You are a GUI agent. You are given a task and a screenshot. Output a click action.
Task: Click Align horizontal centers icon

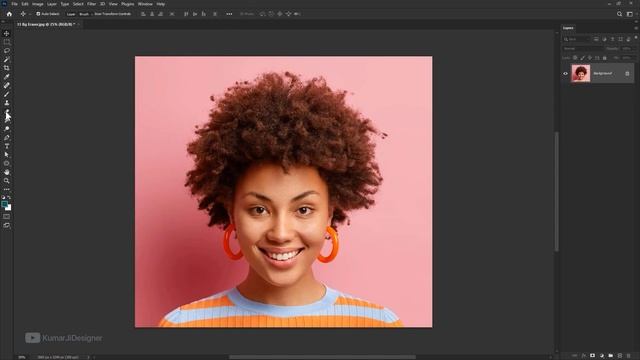(x=152, y=14)
